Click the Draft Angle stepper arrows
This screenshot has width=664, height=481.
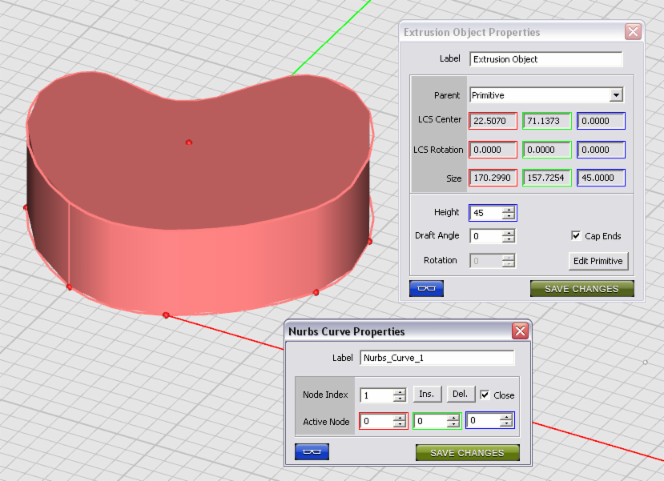(509, 237)
